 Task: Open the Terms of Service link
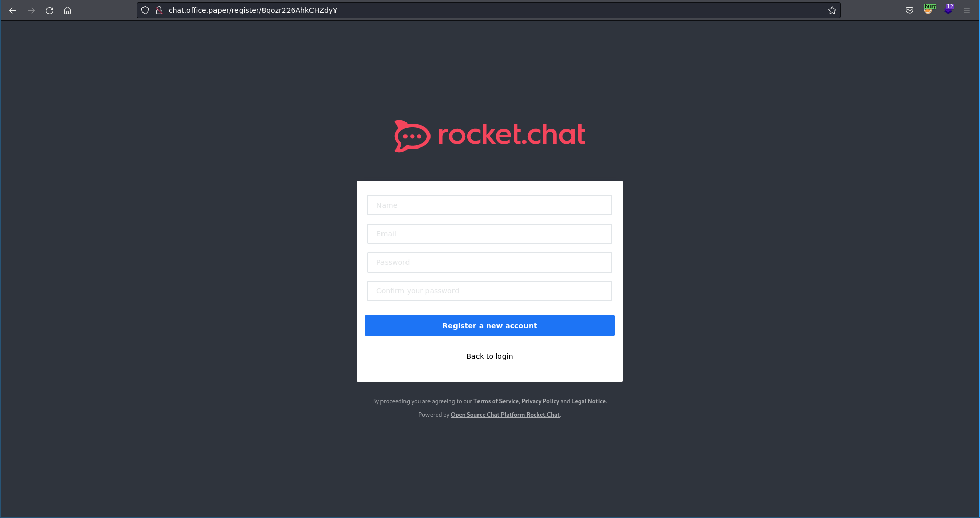coord(495,401)
